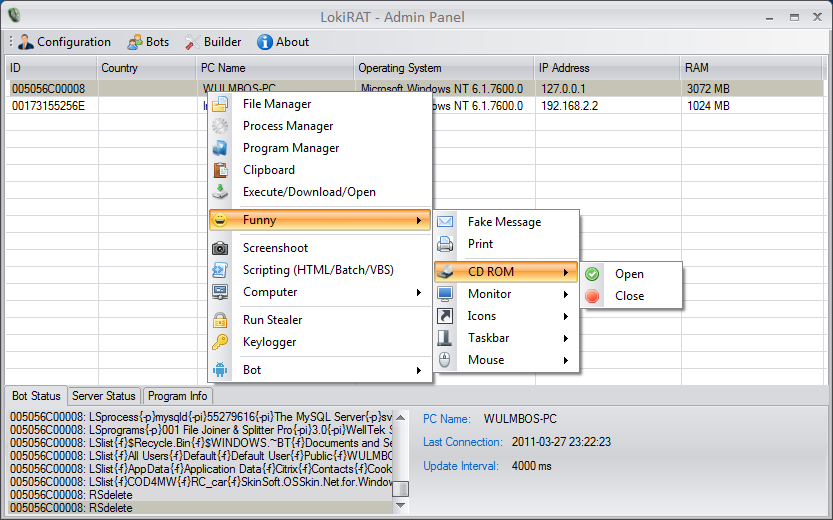Click the File Manager folder icon
Image resolution: width=833 pixels, height=520 pixels.
click(220, 104)
